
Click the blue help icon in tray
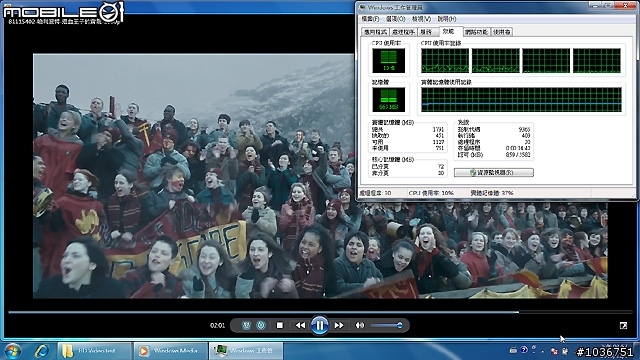[524, 350]
